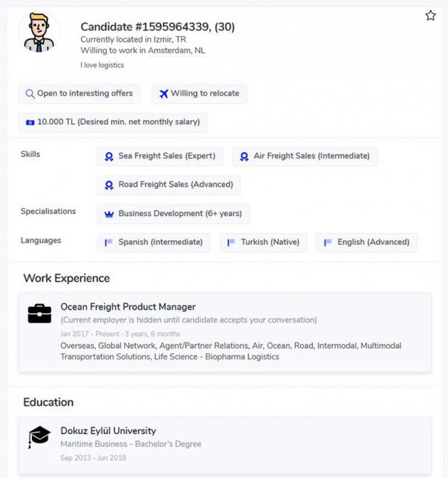
Task: Click the graduation cap education icon
Action: coord(39,436)
